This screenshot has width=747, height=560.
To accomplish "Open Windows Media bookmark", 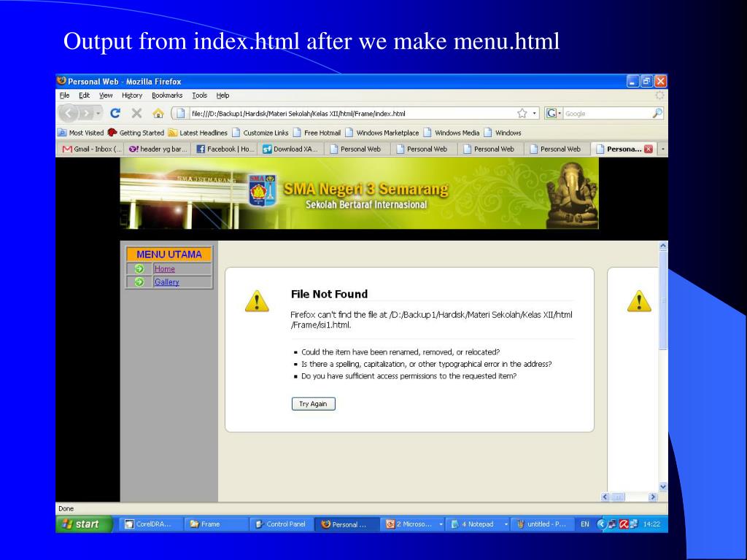I will [x=452, y=133].
